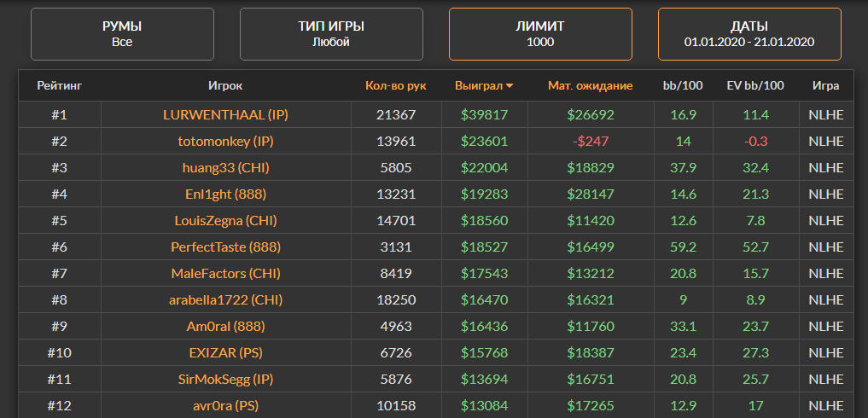868x418 pixels.
Task: Click NLHE in LURWENTHAAL row
Action: [826, 114]
